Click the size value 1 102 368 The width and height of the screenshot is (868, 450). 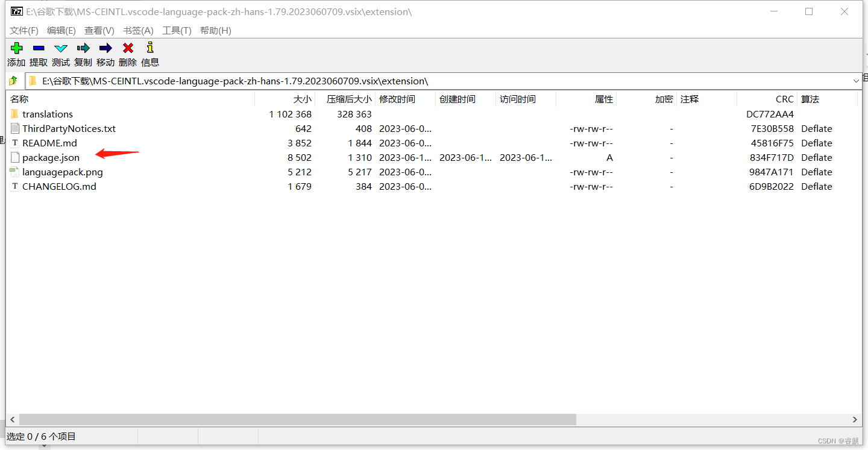click(291, 114)
